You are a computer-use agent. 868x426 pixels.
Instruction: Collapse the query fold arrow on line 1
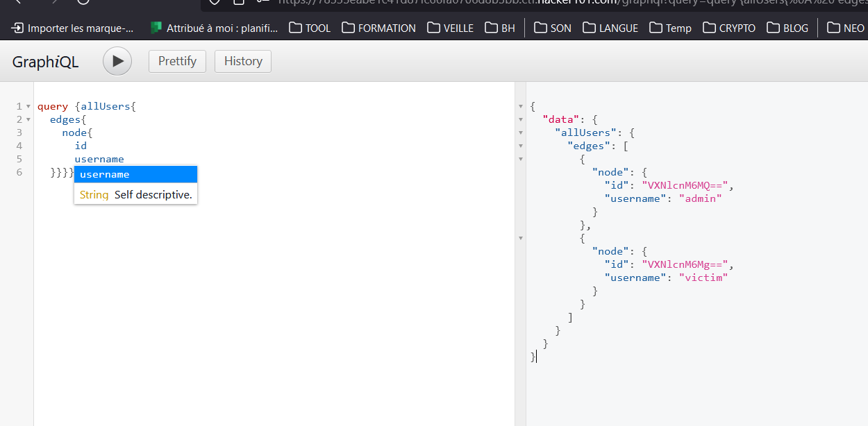[28, 107]
